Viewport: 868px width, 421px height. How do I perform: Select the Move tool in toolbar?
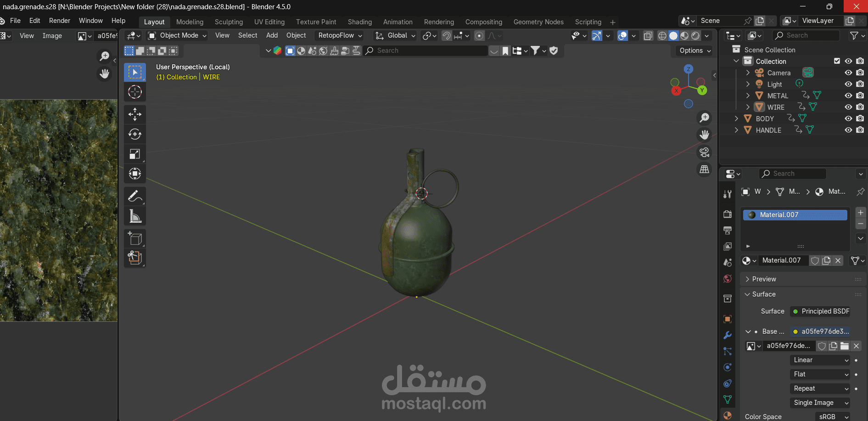click(x=134, y=114)
